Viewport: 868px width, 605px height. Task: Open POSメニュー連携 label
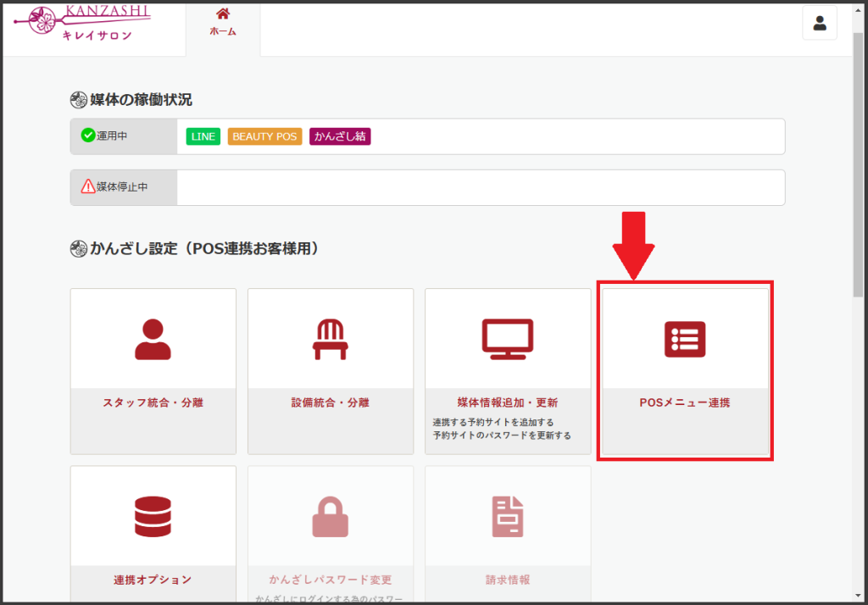685,402
